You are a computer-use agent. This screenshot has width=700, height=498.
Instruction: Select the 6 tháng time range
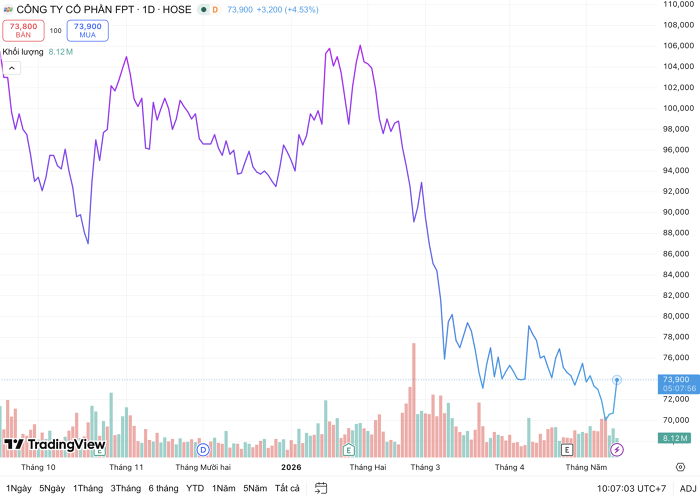163,488
